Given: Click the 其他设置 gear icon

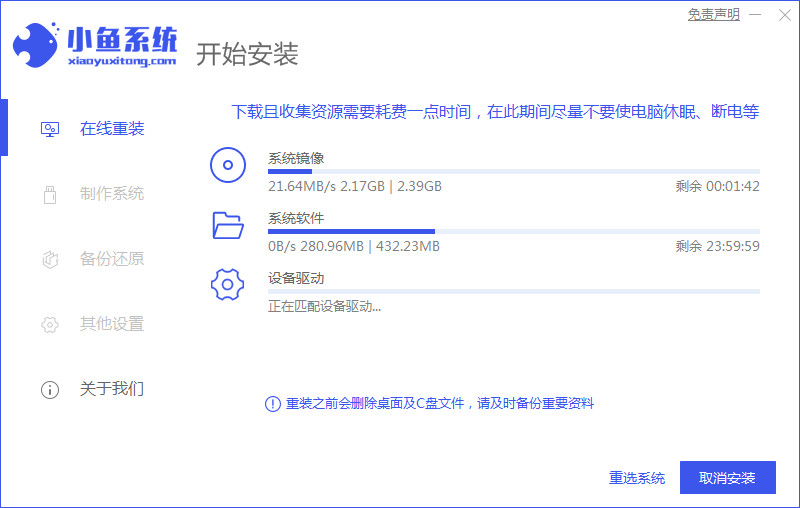Looking at the screenshot, I should pyautogui.click(x=49, y=324).
